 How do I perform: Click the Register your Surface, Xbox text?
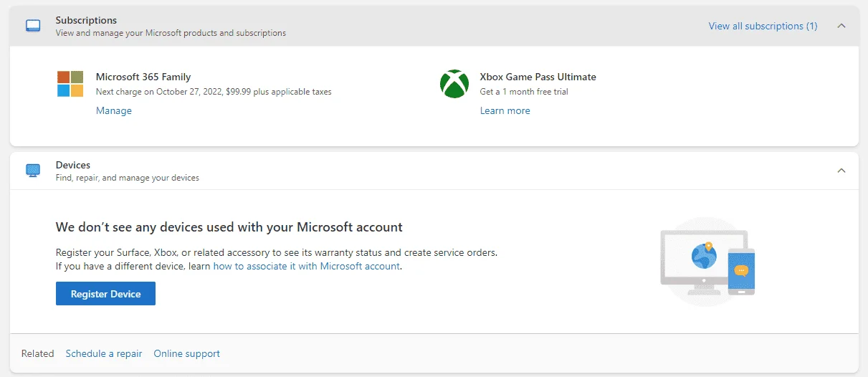(x=277, y=252)
